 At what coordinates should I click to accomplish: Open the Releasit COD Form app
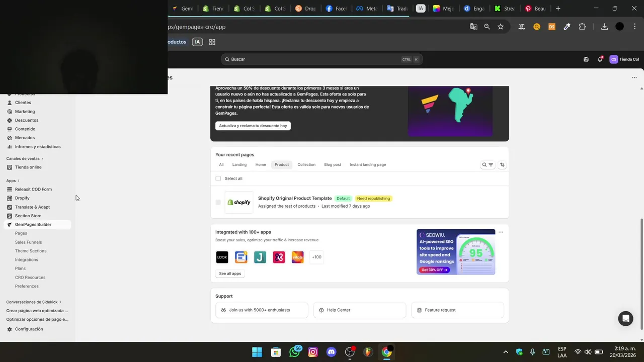point(33,190)
